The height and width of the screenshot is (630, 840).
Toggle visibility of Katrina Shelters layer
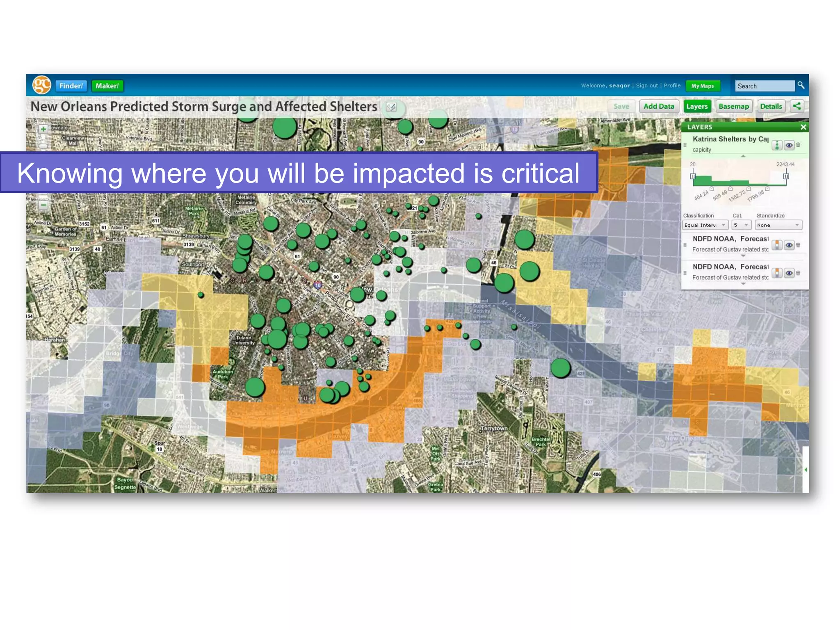coord(789,145)
